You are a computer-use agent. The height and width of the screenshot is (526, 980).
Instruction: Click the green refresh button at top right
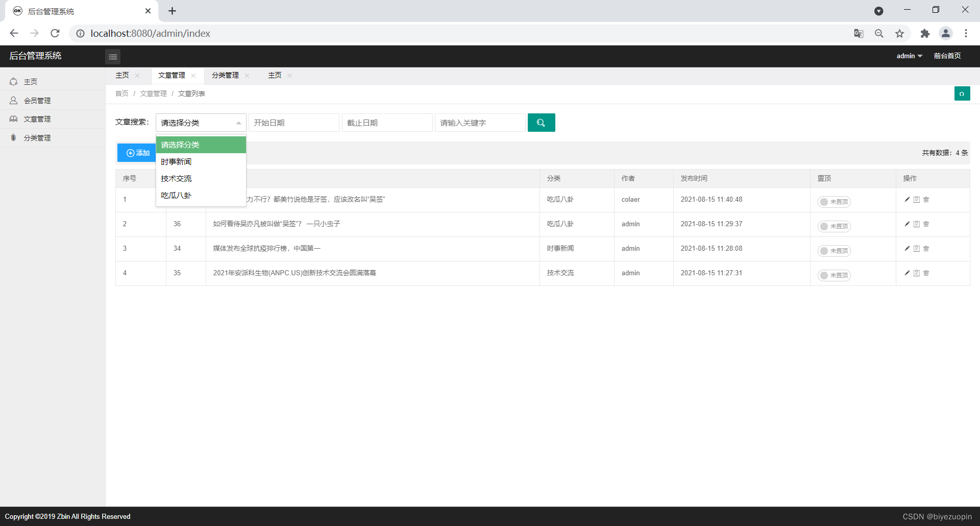point(962,93)
